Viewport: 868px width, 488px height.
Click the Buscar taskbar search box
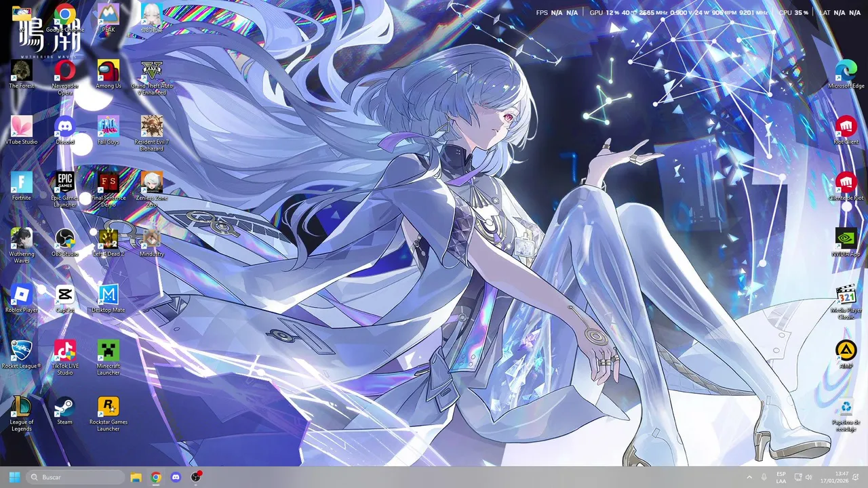pyautogui.click(x=76, y=477)
